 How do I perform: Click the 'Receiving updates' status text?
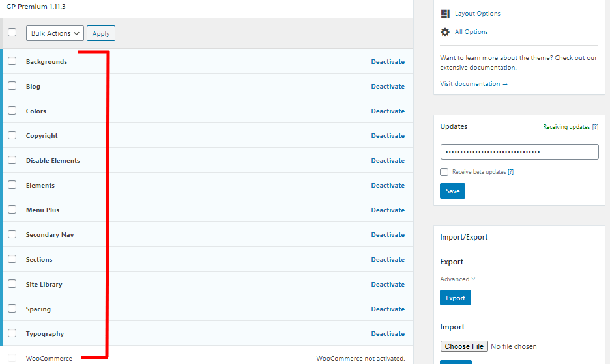pos(566,127)
